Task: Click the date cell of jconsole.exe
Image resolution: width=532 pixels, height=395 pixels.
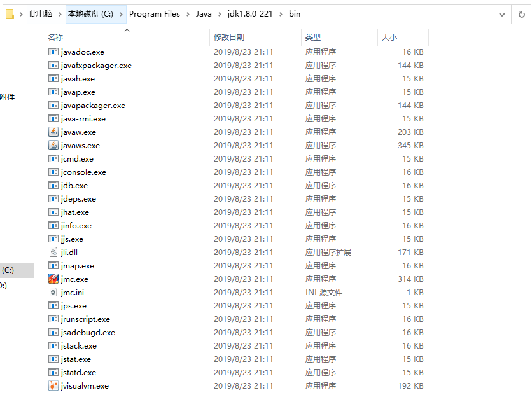Action: pyautogui.click(x=243, y=172)
